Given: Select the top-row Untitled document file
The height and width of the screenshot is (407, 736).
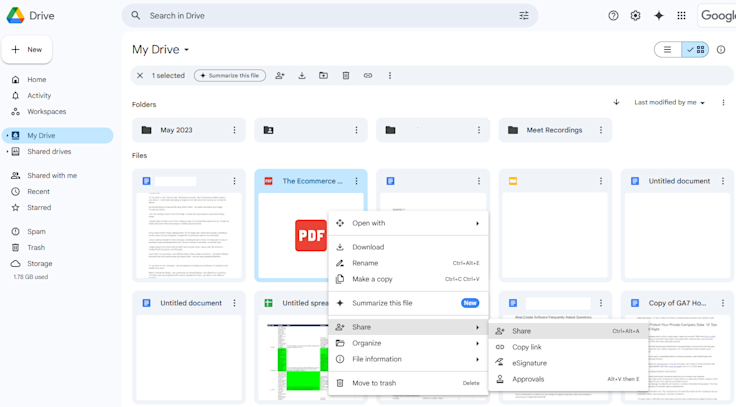Looking at the screenshot, I should pos(677,225).
